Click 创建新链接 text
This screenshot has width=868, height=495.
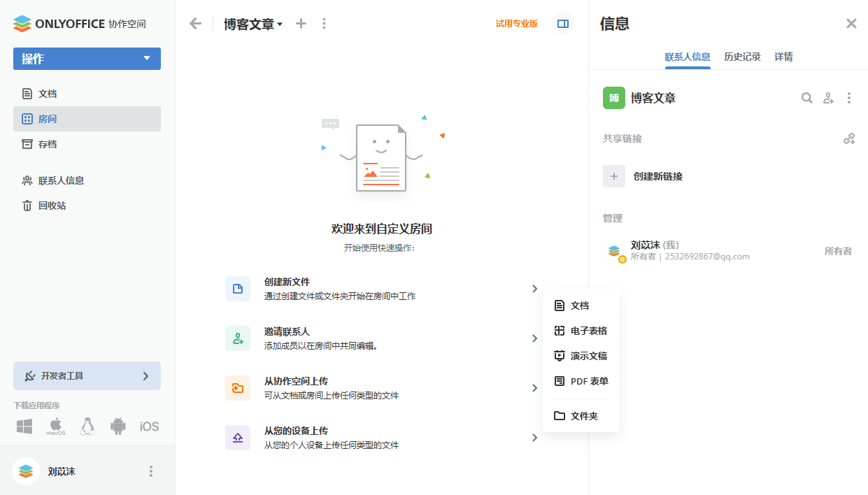(658, 176)
